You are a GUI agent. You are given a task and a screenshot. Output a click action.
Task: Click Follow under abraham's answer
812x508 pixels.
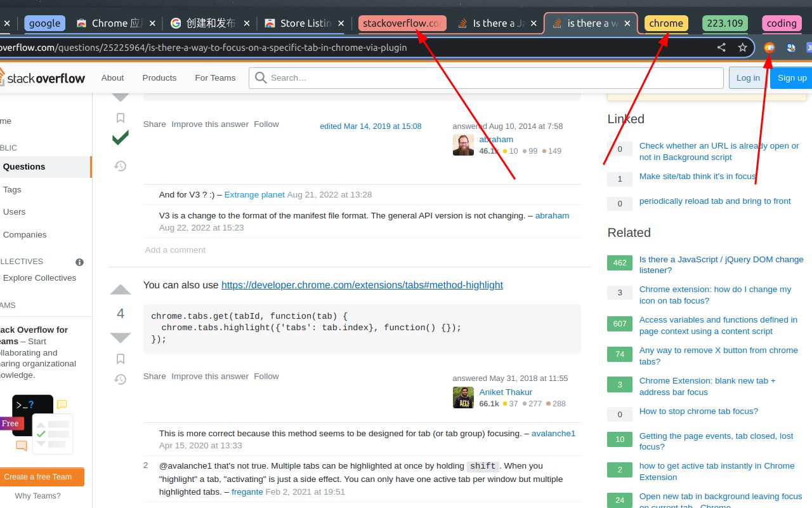266,124
